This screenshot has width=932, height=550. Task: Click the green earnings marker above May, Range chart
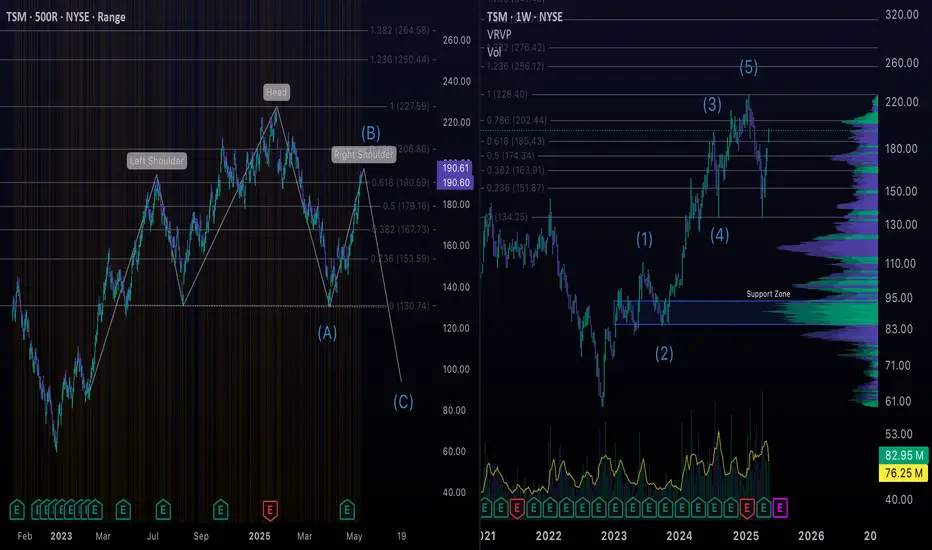pyautogui.click(x=347, y=510)
